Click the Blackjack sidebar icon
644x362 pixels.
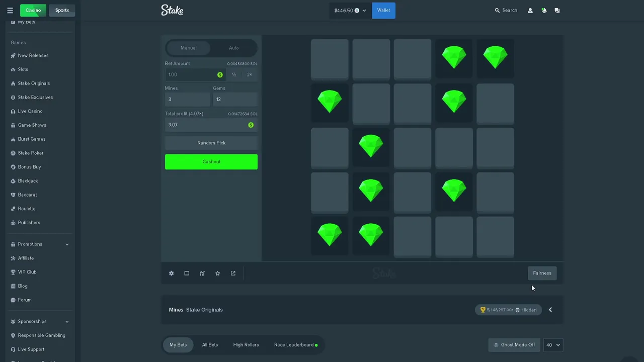13,181
